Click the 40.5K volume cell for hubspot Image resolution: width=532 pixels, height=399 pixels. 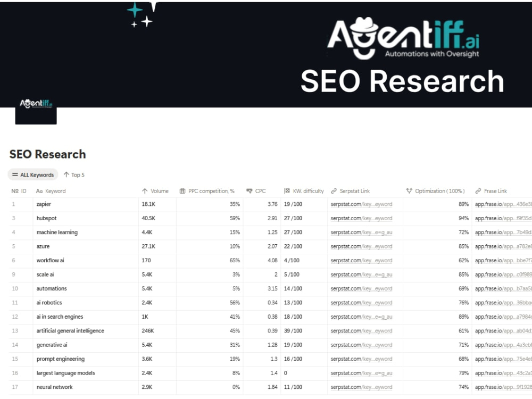coord(157,218)
